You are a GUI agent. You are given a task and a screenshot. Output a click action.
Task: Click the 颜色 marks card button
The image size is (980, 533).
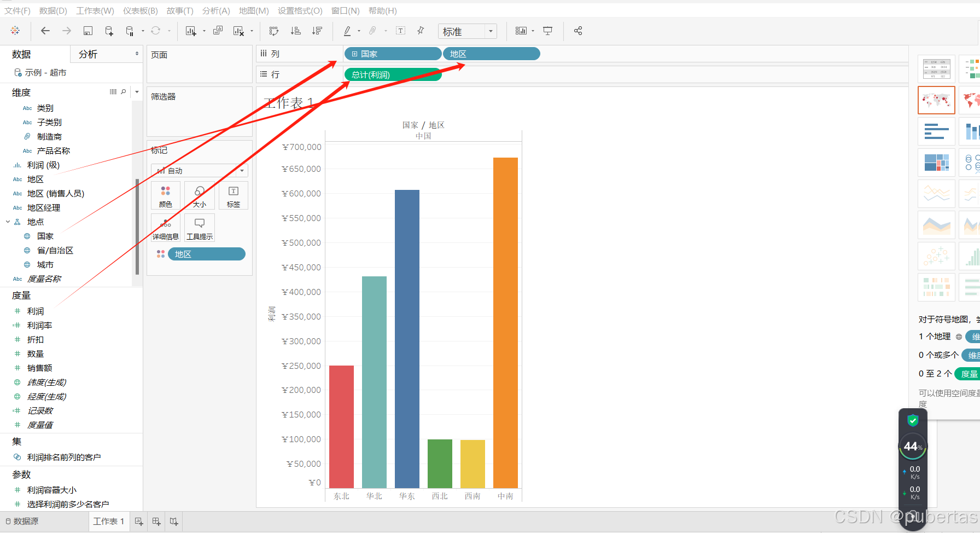166,196
